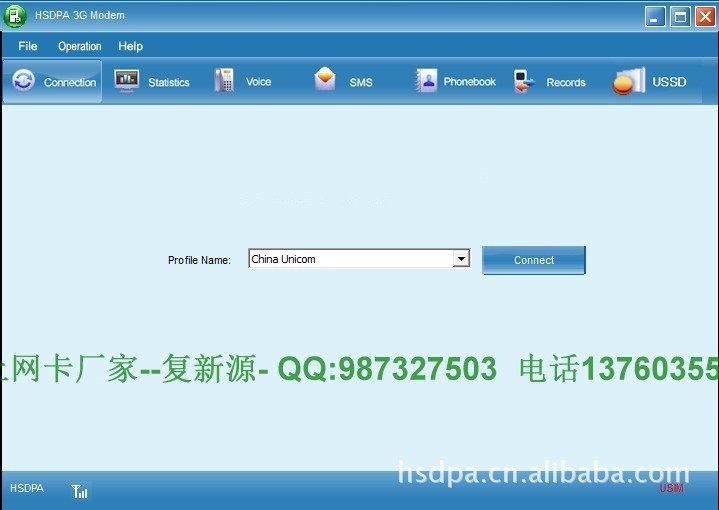Screen dimensions: 719x510
Task: Switch to the USSD tab label
Action: (669, 82)
